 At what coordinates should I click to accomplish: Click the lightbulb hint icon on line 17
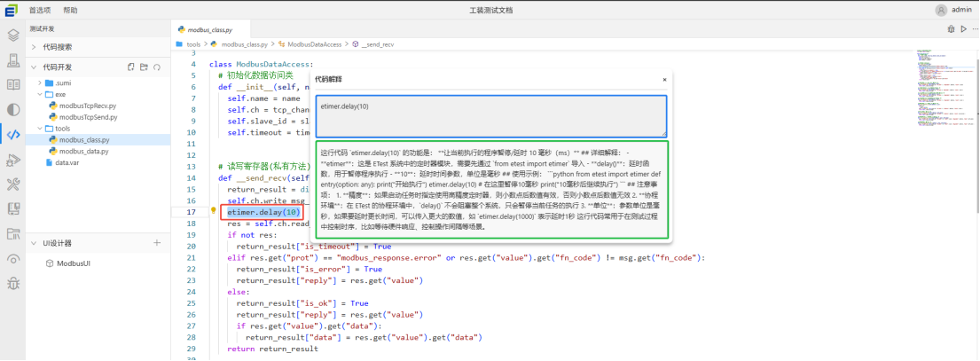[x=214, y=212]
